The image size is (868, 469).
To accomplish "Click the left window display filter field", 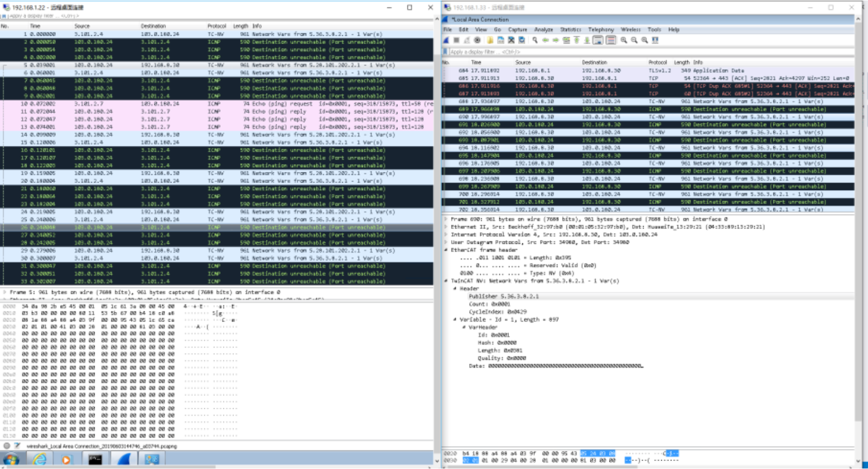I will point(221,16).
